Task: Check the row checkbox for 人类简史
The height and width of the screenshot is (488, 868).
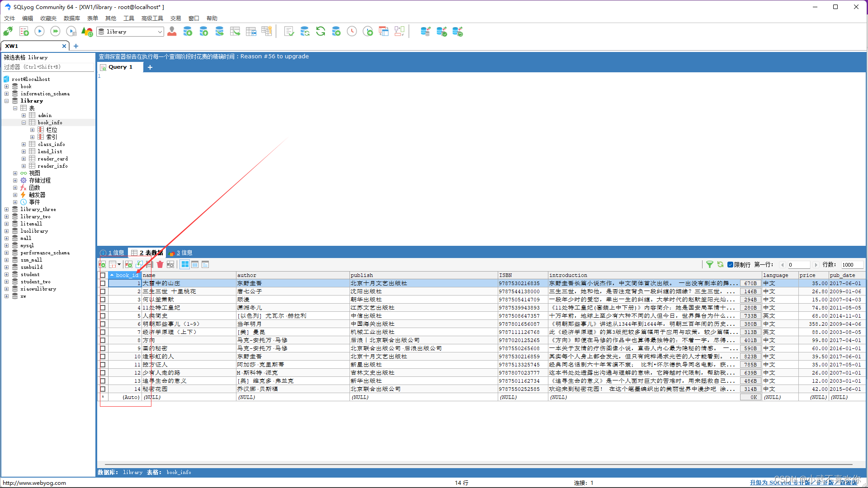Action: point(103,316)
